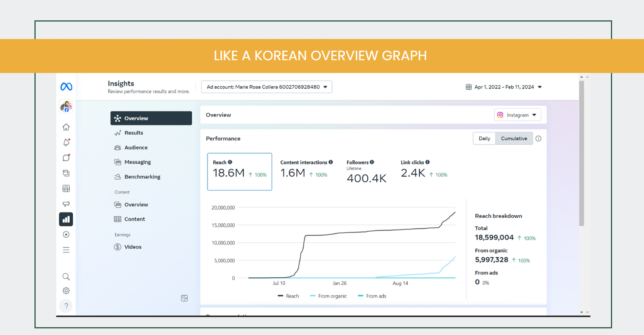Click the scrollbar up arrow

tap(582, 77)
